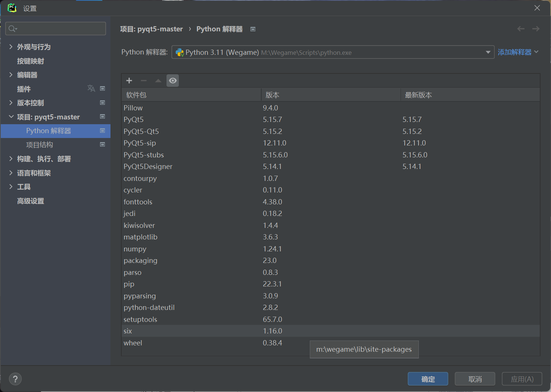This screenshot has width=551, height=392.
Task: Confirm settings with the 确定 button
Action: point(428,379)
